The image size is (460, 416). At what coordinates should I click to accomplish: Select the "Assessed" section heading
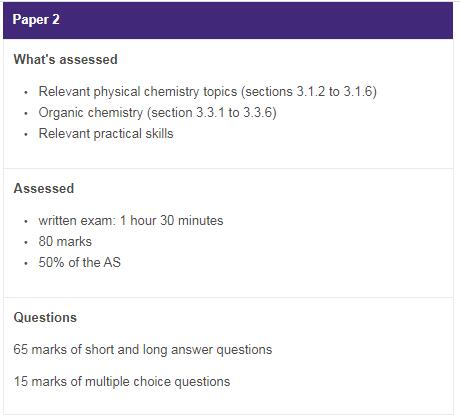pyautogui.click(x=44, y=188)
